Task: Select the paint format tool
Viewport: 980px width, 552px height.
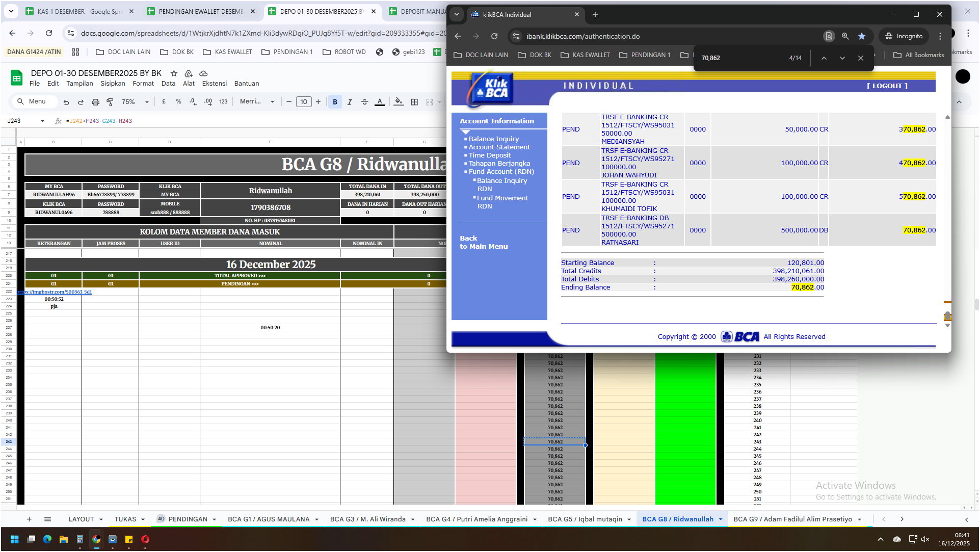Action: click(x=110, y=102)
